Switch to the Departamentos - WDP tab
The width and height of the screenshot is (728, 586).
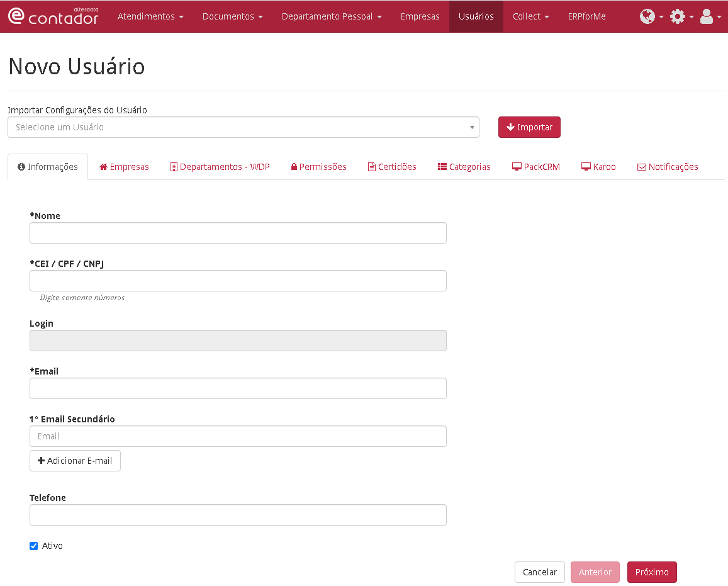(x=220, y=167)
